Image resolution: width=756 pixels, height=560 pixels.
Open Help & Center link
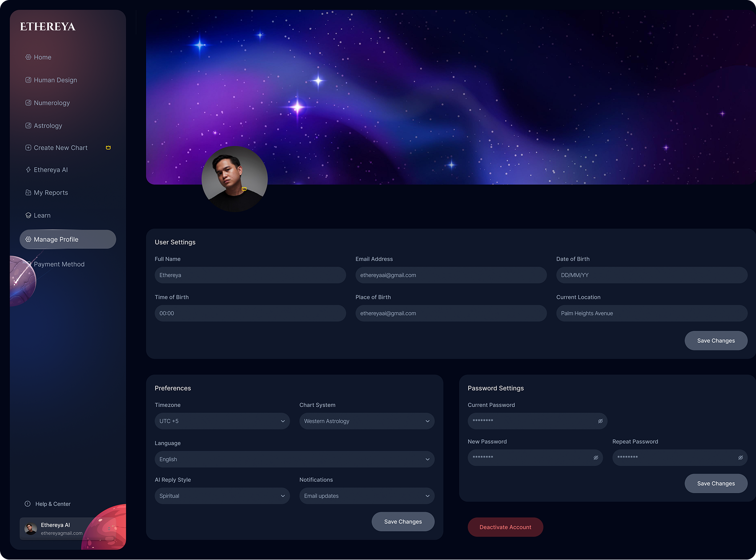[x=48, y=504]
